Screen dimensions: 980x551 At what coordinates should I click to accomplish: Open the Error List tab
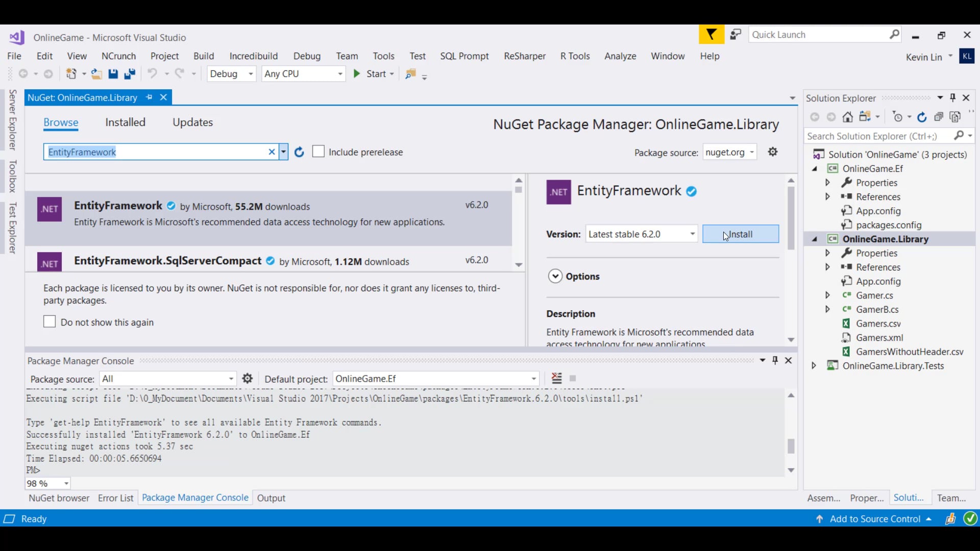point(115,498)
